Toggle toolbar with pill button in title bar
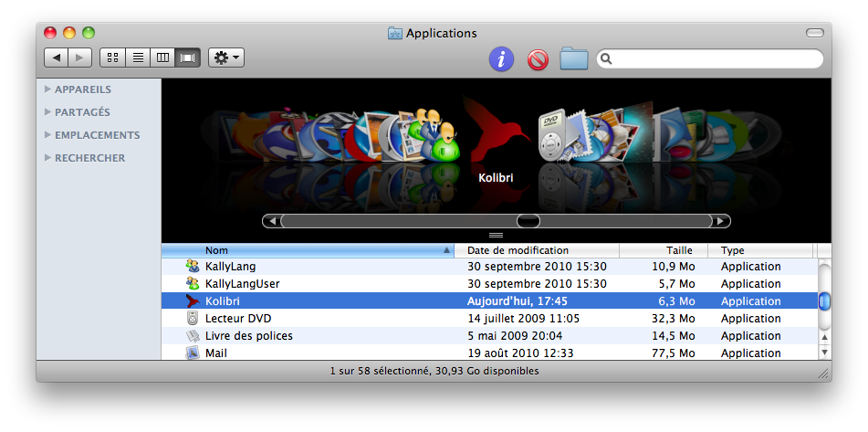 pos(814,33)
